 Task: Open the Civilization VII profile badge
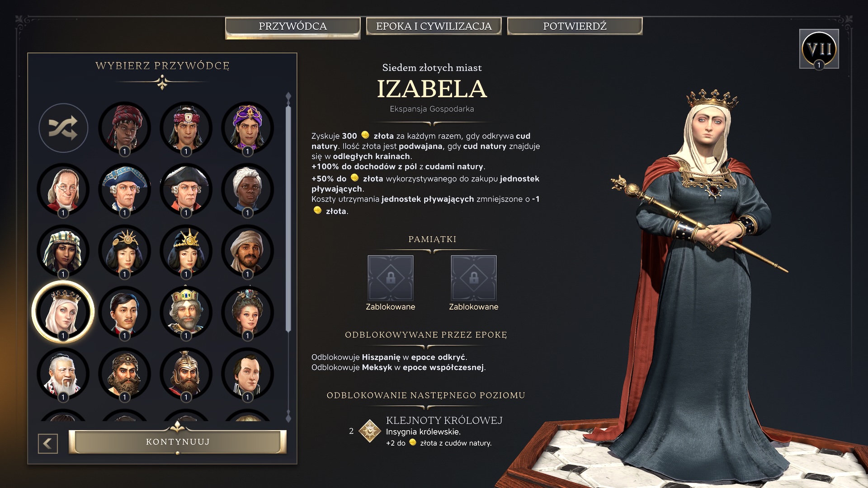coord(819,49)
